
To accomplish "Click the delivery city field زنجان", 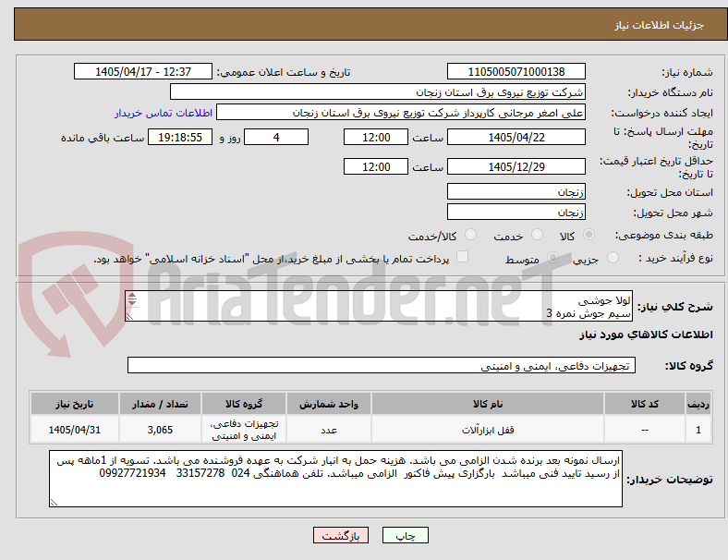I will 516,212.
